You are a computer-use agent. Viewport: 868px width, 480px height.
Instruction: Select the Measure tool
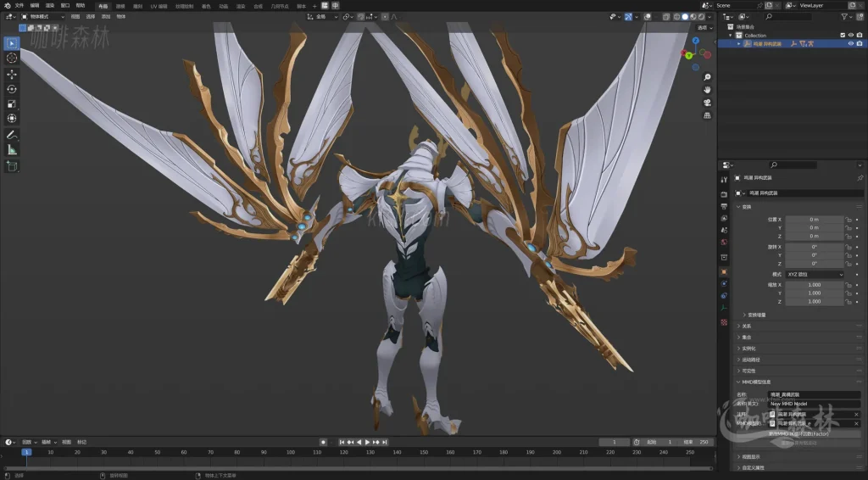coord(12,150)
